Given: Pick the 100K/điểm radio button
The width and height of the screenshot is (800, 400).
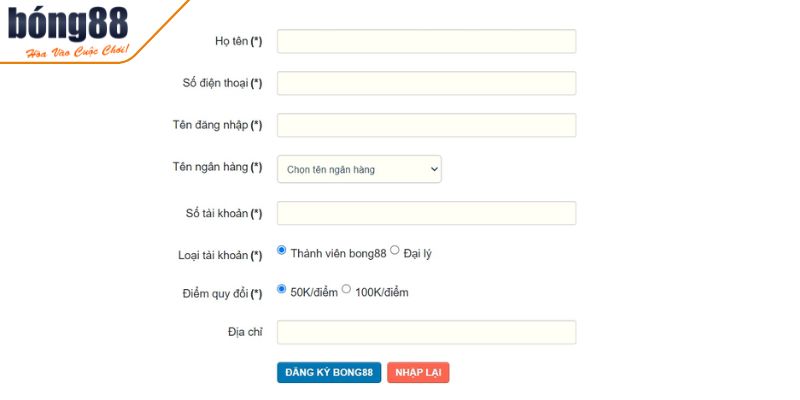Looking at the screenshot, I should [347, 289].
